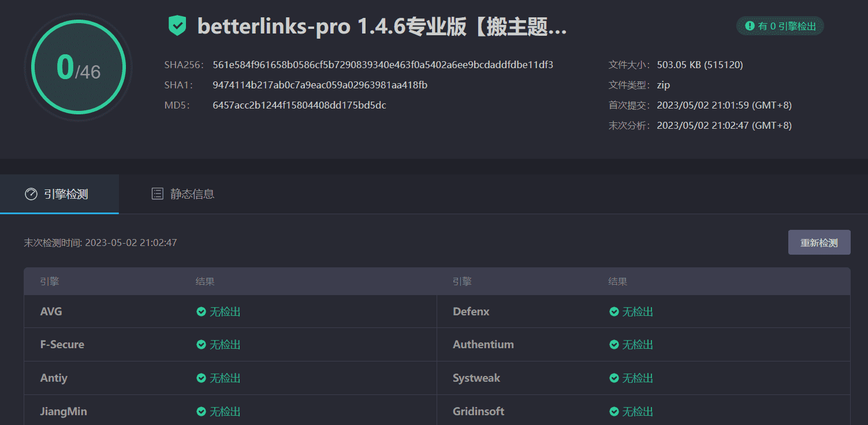Click the gauge icon on the 引擎检测 tab

point(31,194)
